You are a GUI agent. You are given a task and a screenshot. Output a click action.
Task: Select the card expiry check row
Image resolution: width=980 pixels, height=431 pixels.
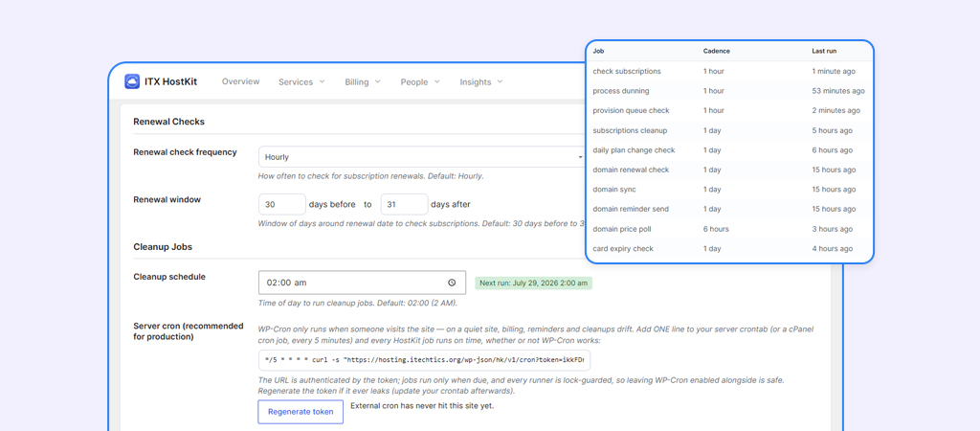[x=729, y=248]
